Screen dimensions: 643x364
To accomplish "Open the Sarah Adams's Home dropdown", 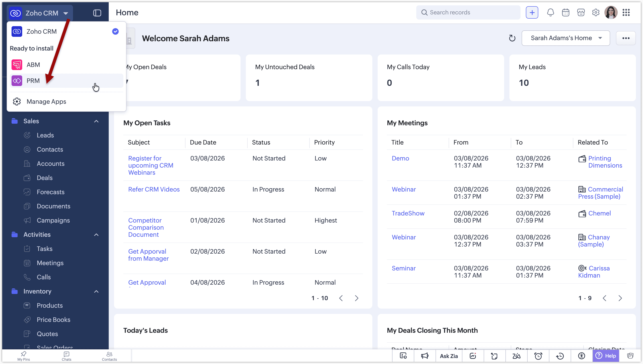I will tap(566, 38).
